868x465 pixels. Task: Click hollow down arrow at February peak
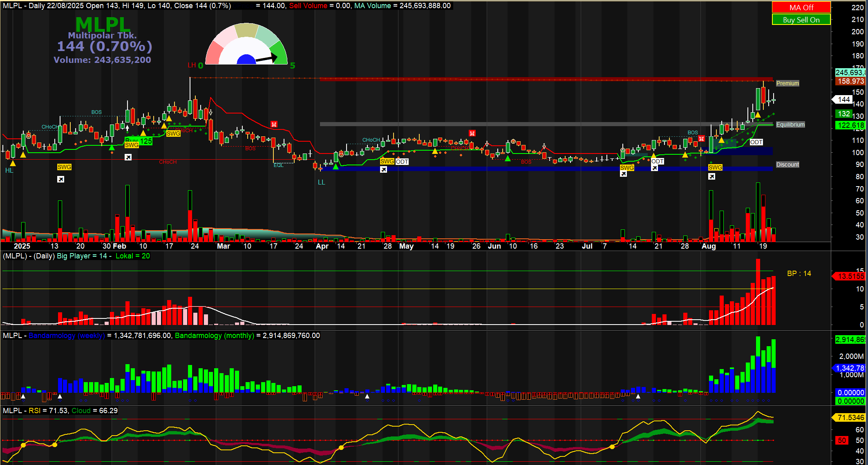pyautogui.click(x=210, y=112)
